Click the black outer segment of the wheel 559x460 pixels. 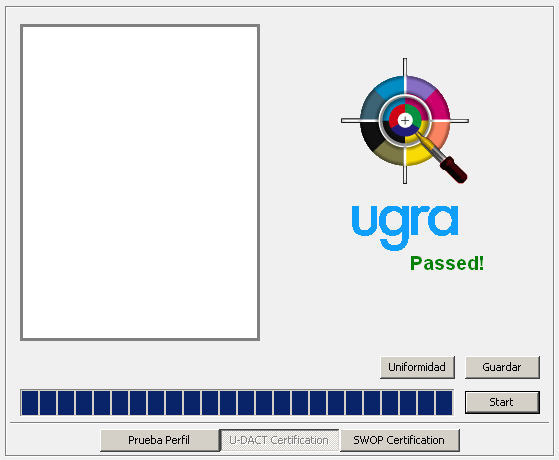coord(371,136)
